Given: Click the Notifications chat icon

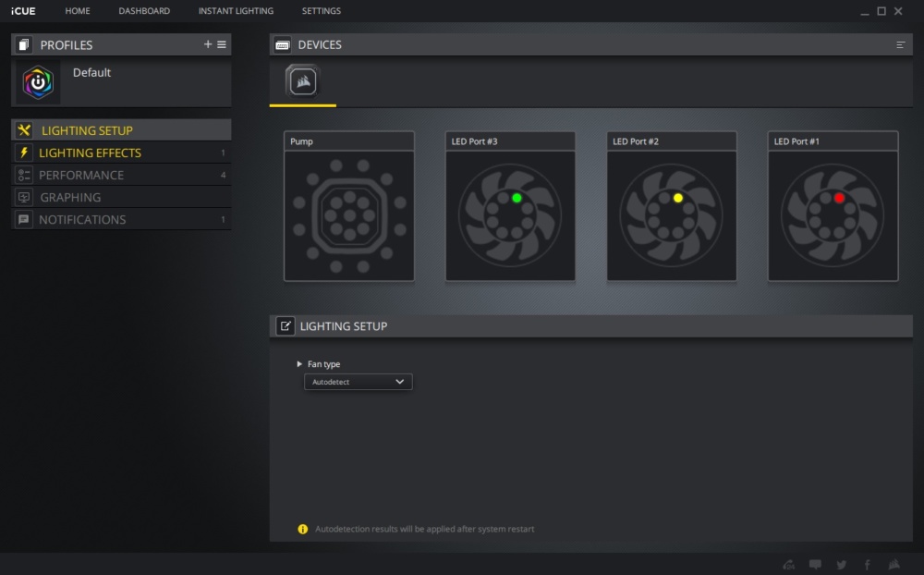Looking at the screenshot, I should click(24, 219).
